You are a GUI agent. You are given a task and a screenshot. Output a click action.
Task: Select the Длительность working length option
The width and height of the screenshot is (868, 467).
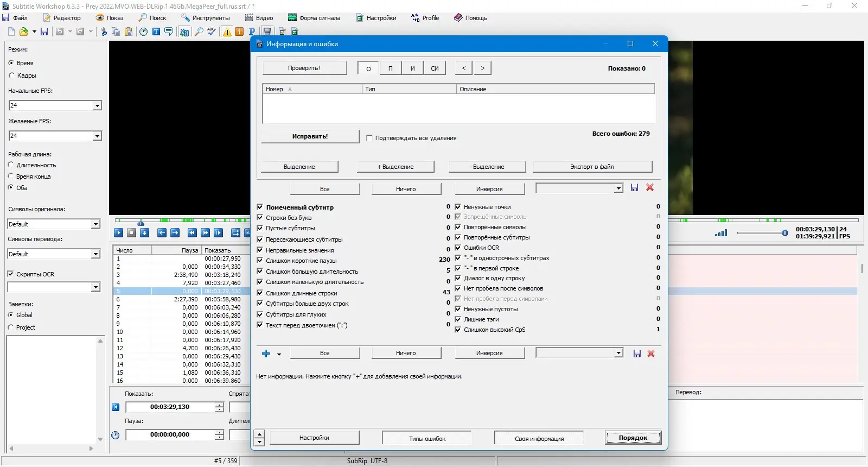(x=11, y=165)
